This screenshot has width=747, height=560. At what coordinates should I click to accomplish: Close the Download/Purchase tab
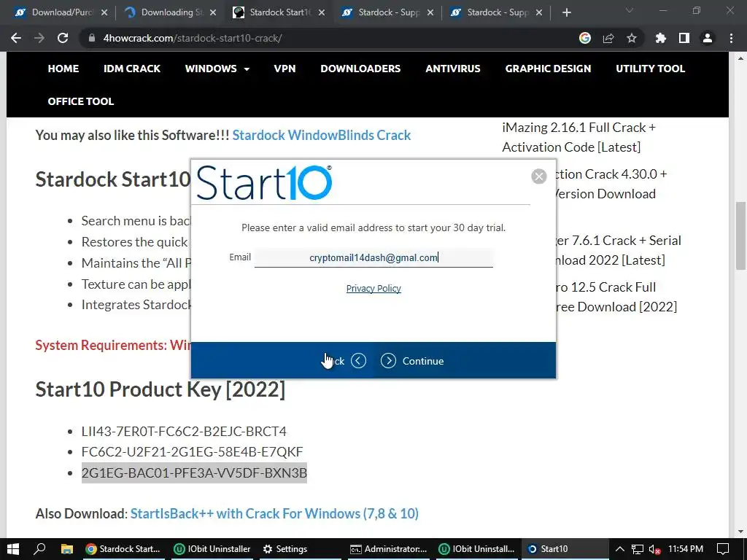[x=104, y=12]
